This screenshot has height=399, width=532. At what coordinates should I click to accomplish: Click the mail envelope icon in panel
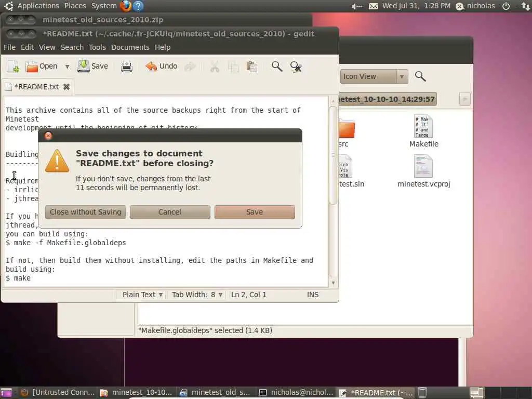pos(374,6)
